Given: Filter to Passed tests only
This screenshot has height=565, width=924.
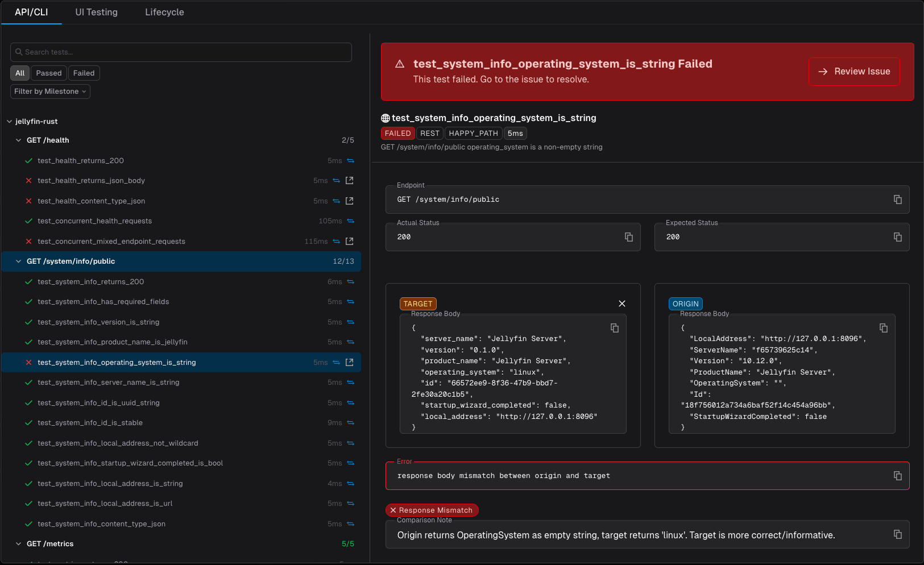Looking at the screenshot, I should (49, 73).
